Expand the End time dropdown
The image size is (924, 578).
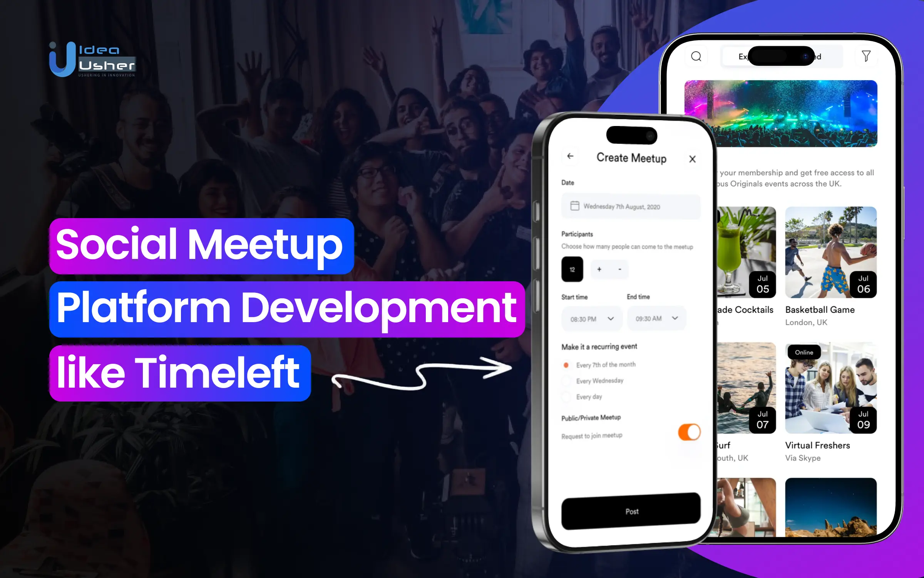(x=655, y=318)
